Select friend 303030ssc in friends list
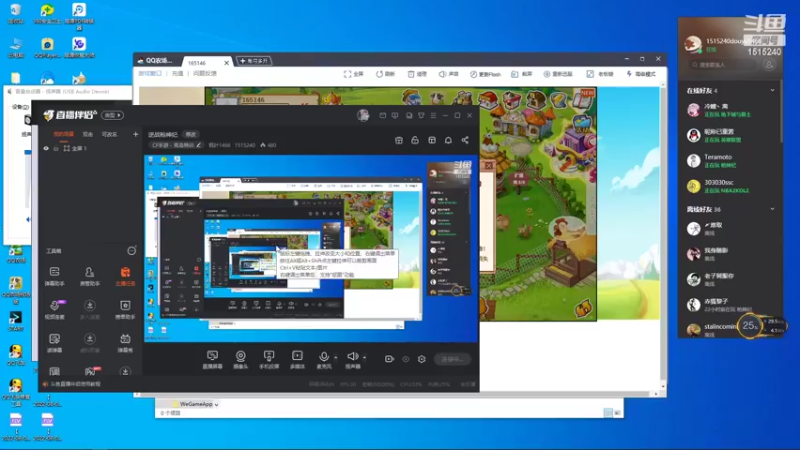Image resolution: width=800 pixels, height=450 pixels. tap(730, 186)
